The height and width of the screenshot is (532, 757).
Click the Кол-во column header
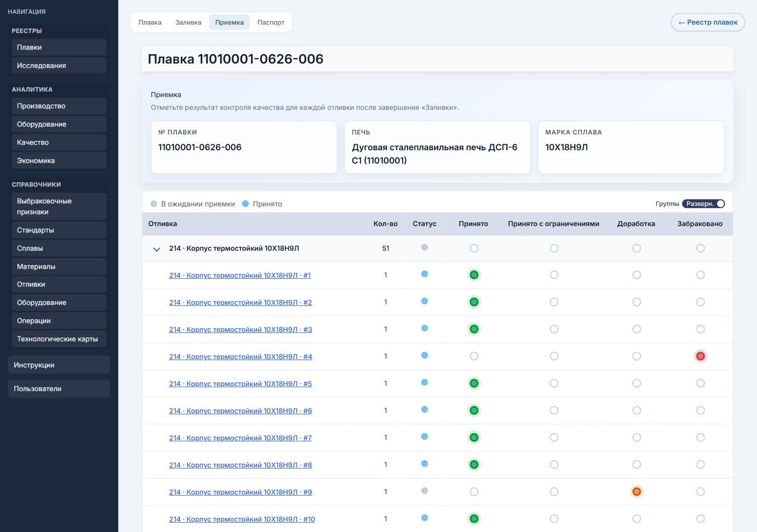[385, 224]
